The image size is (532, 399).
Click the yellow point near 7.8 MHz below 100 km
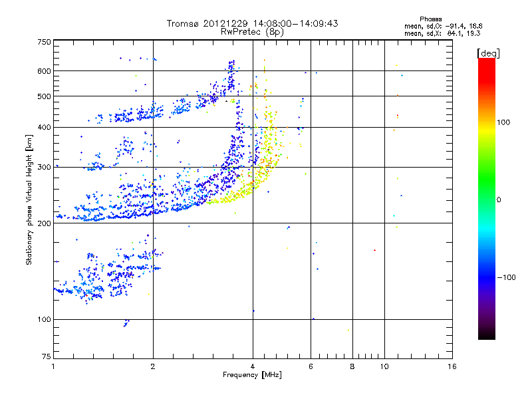click(x=348, y=330)
